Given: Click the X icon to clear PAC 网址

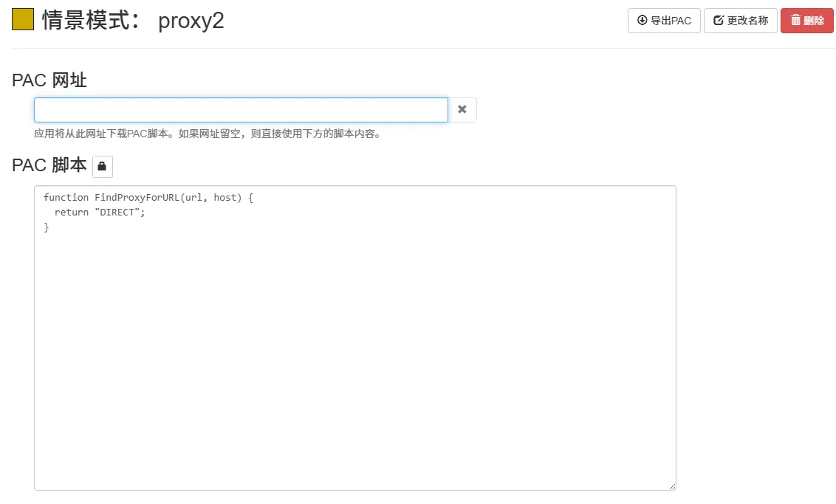Looking at the screenshot, I should [x=462, y=109].
